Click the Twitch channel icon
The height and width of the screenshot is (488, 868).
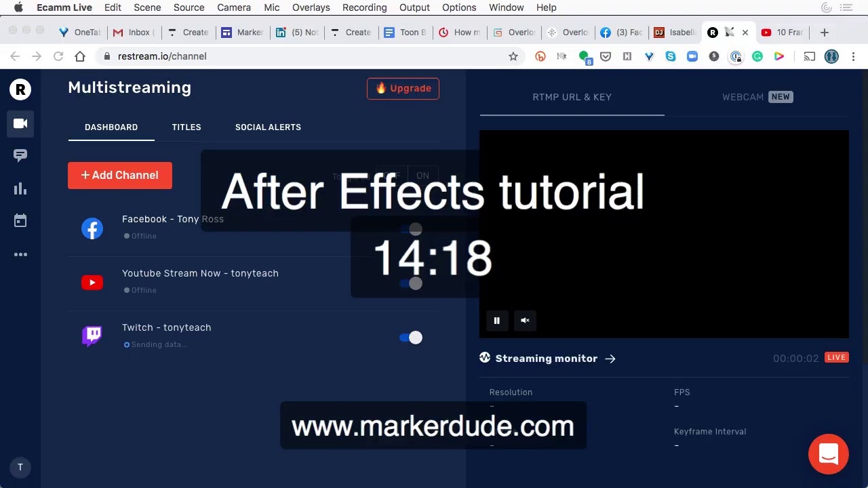(x=92, y=336)
